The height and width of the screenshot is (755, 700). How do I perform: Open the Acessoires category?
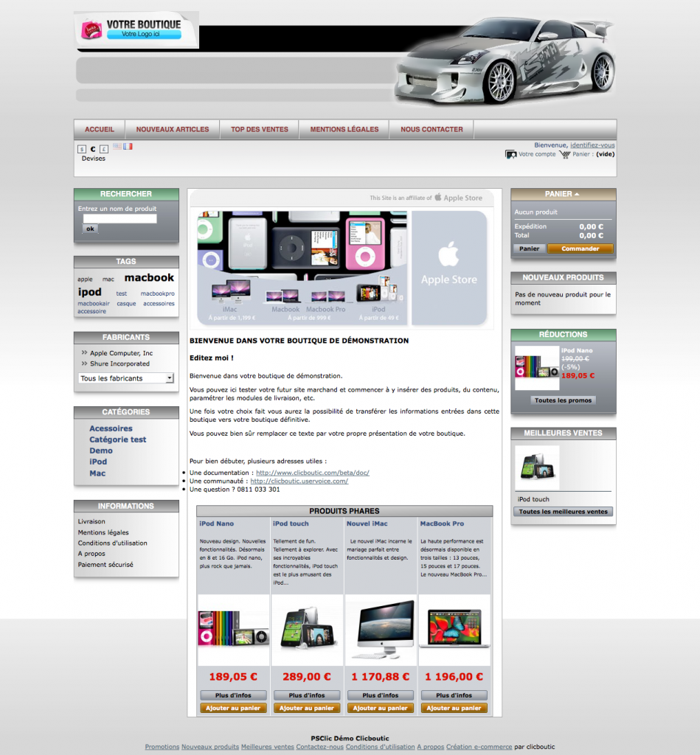point(111,428)
